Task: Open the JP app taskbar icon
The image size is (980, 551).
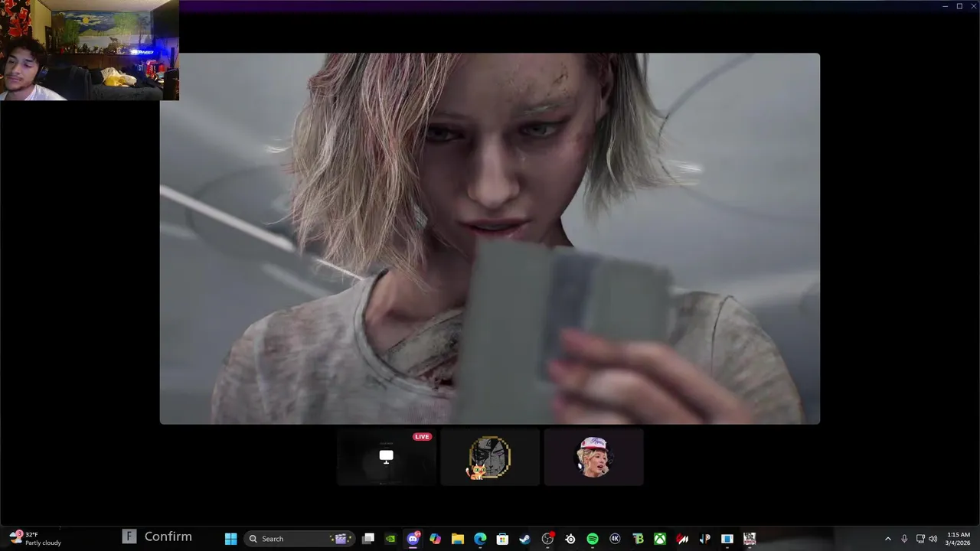Action: 704,539
